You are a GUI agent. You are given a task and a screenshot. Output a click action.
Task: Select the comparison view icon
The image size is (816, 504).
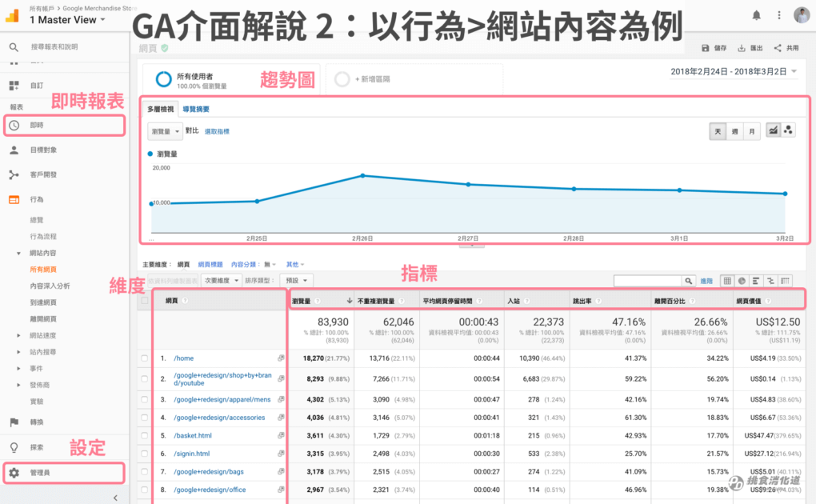[x=770, y=281]
